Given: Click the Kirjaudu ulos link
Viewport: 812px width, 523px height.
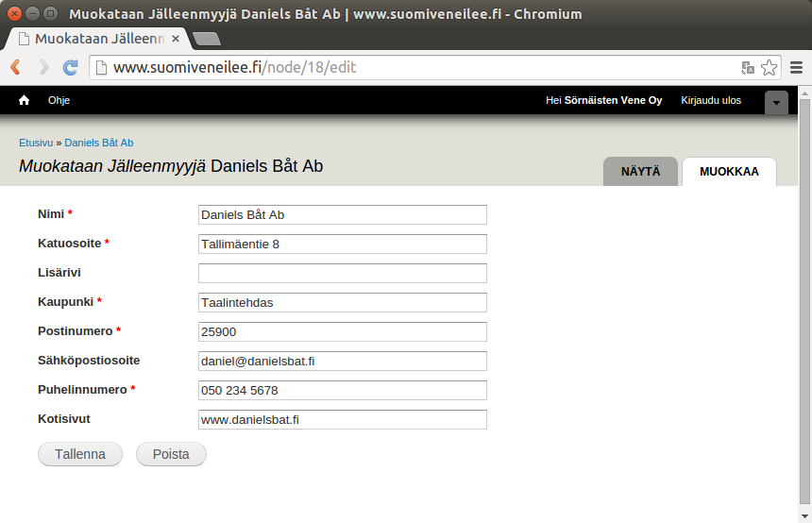Looking at the screenshot, I should [710, 100].
